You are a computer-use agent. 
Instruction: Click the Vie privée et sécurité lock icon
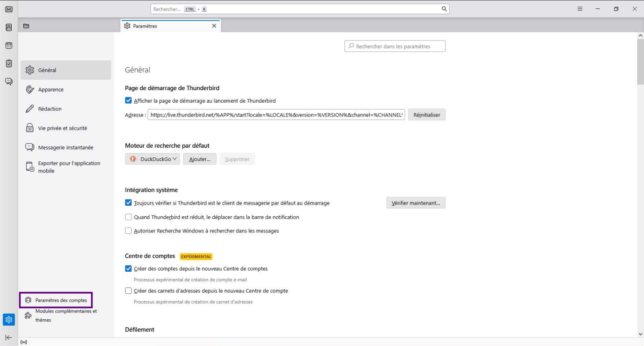(x=30, y=128)
